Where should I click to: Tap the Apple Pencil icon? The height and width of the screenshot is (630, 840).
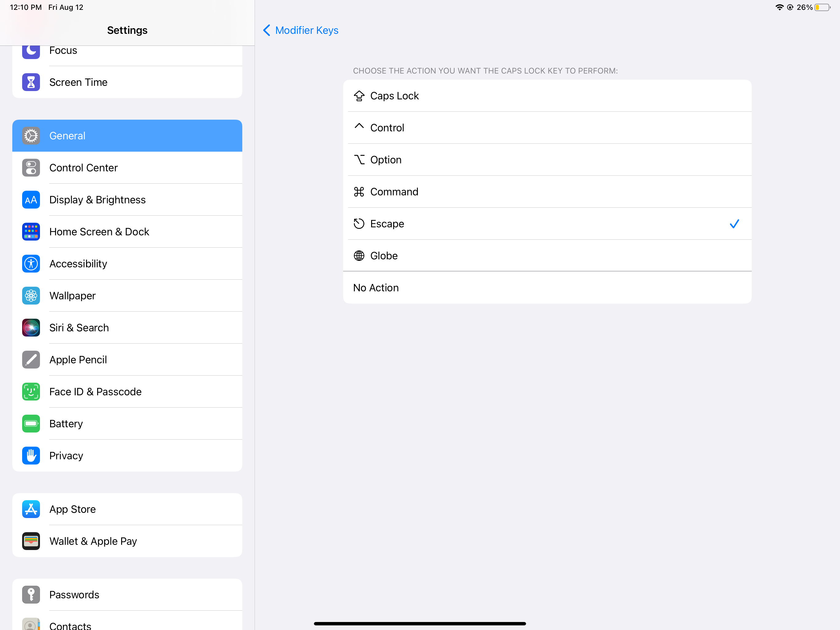pos(31,360)
